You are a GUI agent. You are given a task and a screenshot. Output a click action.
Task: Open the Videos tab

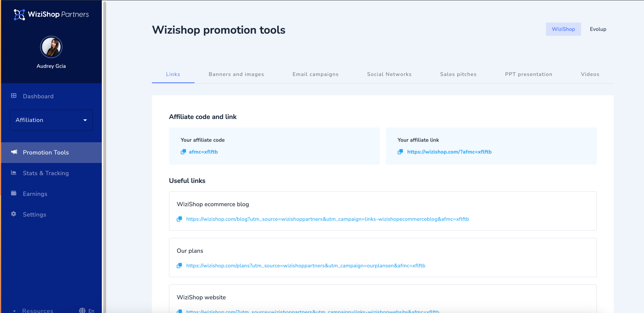tap(590, 74)
